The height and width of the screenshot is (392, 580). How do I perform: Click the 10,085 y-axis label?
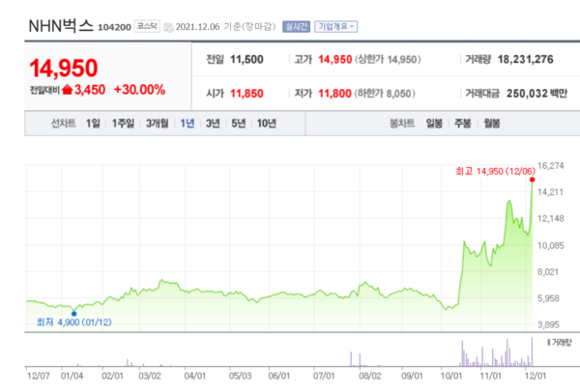point(550,245)
